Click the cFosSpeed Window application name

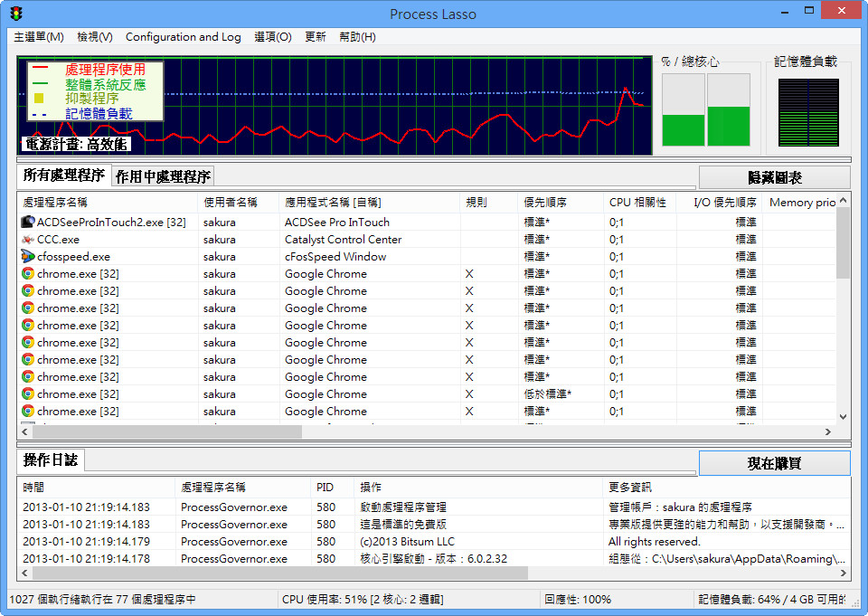click(335, 257)
